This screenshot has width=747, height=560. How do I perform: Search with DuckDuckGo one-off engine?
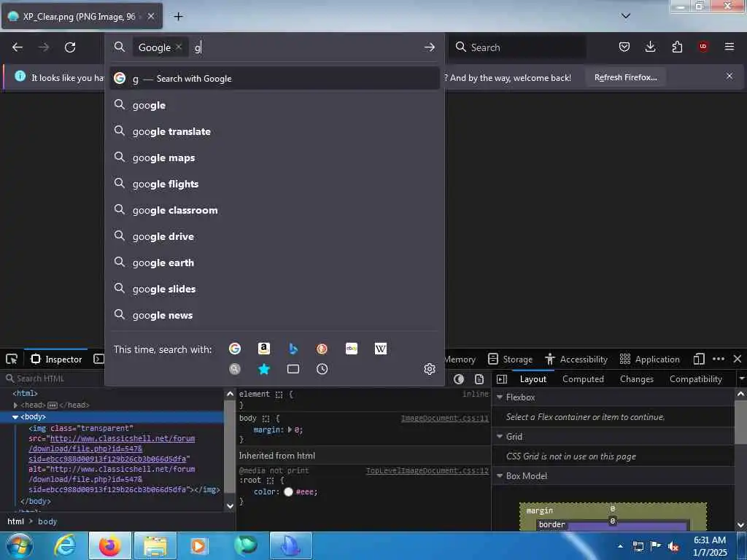[322, 349]
